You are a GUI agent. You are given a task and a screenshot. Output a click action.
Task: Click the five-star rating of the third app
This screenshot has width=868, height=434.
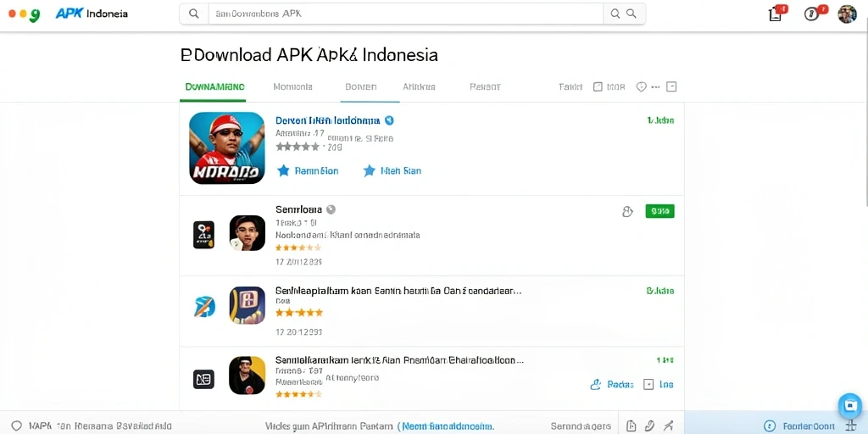click(299, 313)
